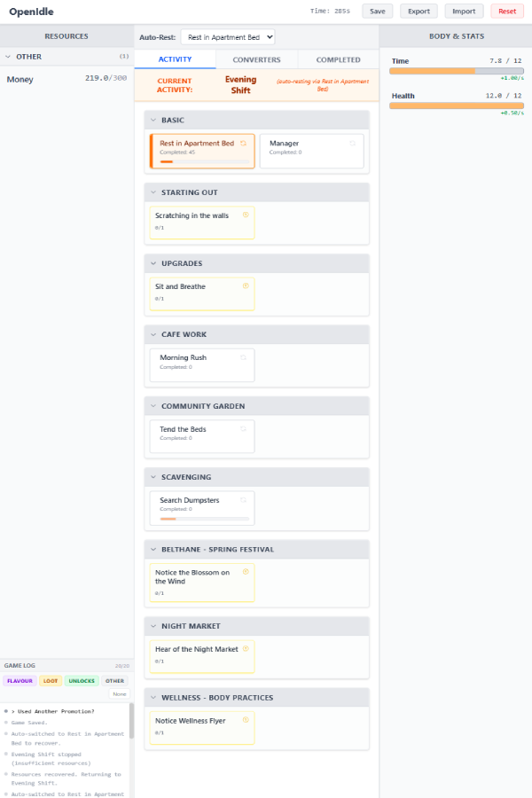The image size is (532, 798).
Task: Click the loop icon on Morning Rush
Action: (x=243, y=358)
